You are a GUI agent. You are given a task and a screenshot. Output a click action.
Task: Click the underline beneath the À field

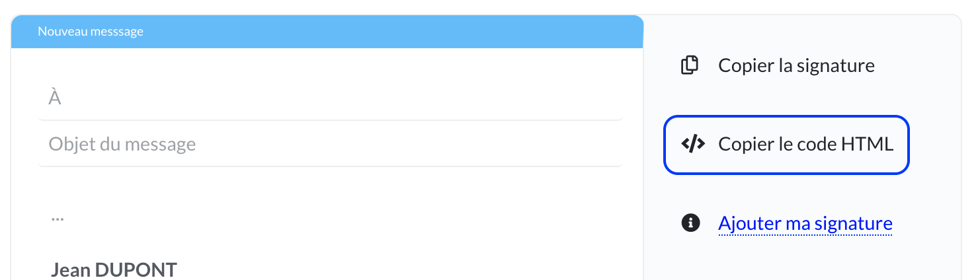click(x=329, y=120)
